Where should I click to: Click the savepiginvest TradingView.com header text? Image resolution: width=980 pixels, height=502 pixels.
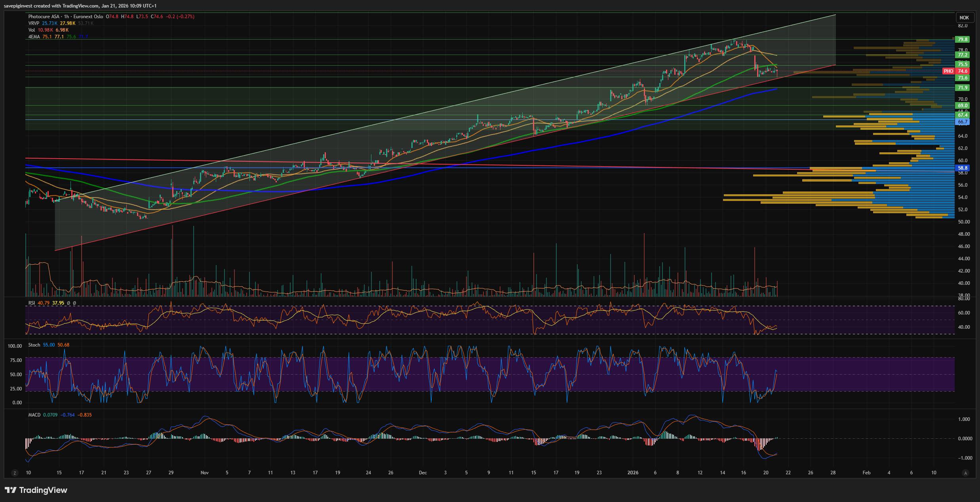80,6
